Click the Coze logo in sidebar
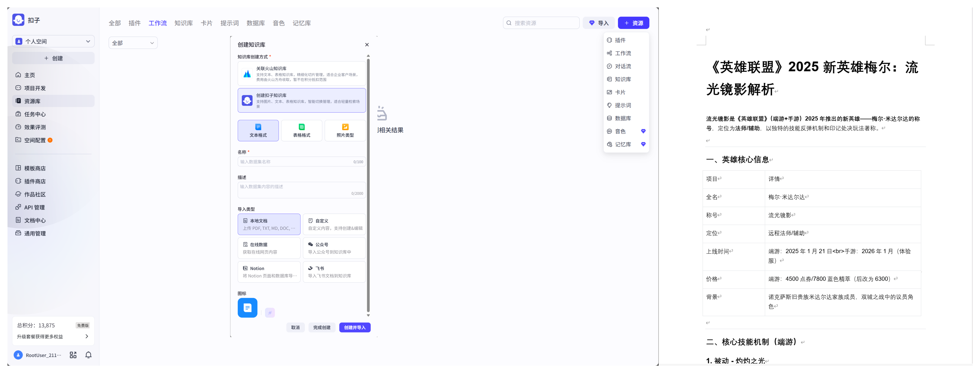Image resolution: width=980 pixels, height=373 pixels. click(x=18, y=20)
